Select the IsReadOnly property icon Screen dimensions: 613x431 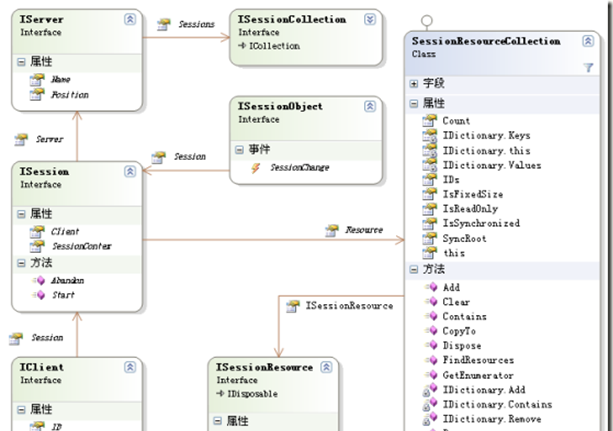[430, 209]
